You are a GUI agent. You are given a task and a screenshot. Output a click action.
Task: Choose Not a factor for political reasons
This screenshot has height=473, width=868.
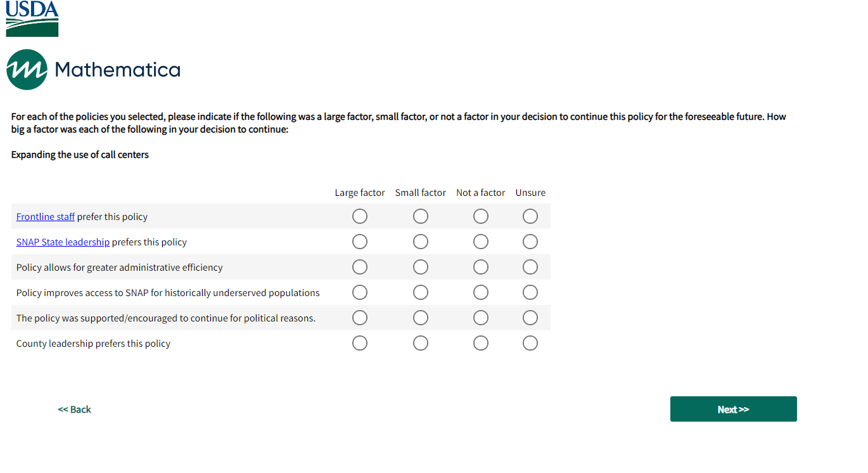pos(481,318)
